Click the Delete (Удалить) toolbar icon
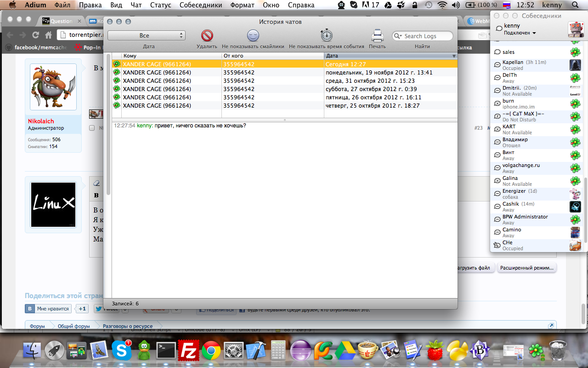Image resolution: width=588 pixels, height=368 pixels. coord(207,36)
